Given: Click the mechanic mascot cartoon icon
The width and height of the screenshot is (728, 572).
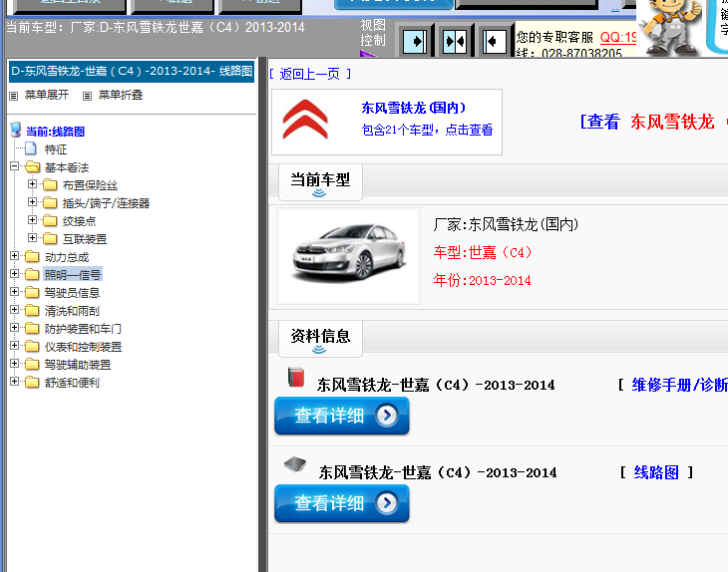Looking at the screenshot, I should tap(670, 27).
